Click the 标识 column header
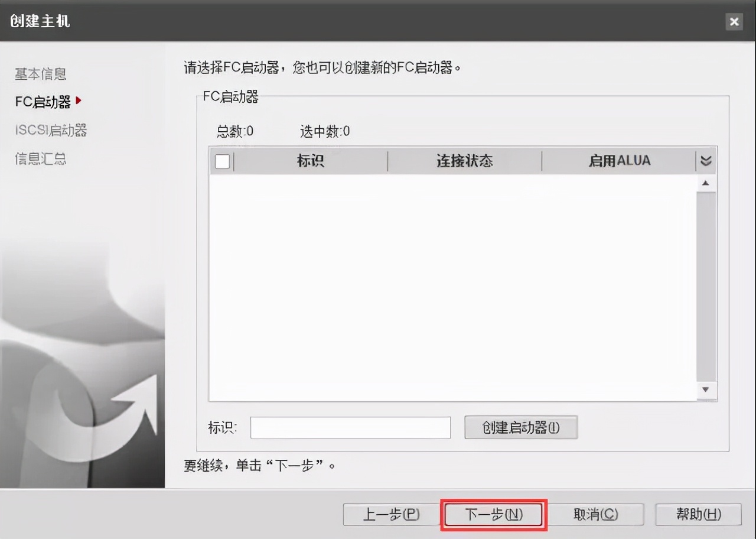The image size is (756, 539). tap(311, 160)
